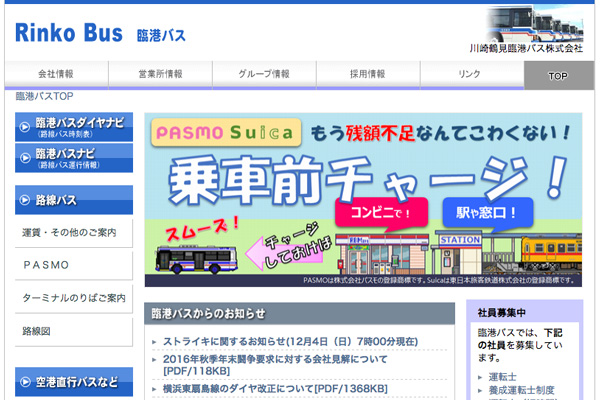Click the 乗車前チャージ PASMO Suica banner
Viewport: 600px width, 400px height.
tap(363, 199)
